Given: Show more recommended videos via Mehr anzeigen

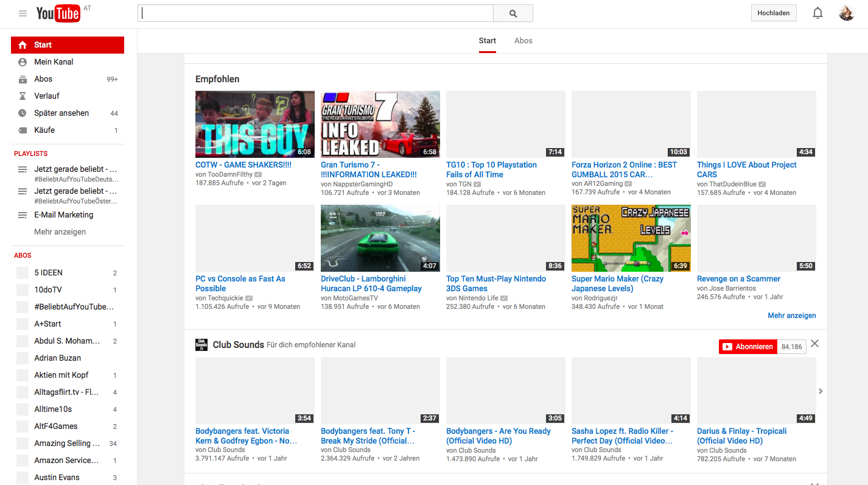Looking at the screenshot, I should click(792, 316).
